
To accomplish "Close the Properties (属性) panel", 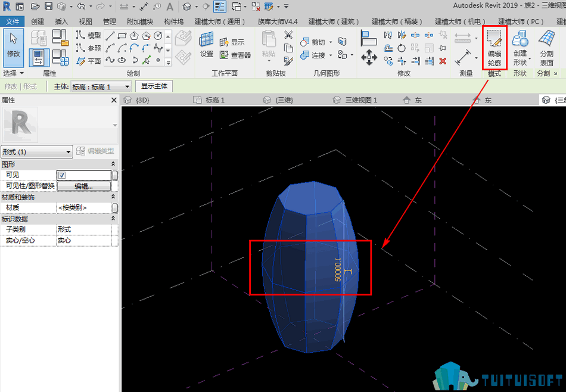I will pos(114,100).
